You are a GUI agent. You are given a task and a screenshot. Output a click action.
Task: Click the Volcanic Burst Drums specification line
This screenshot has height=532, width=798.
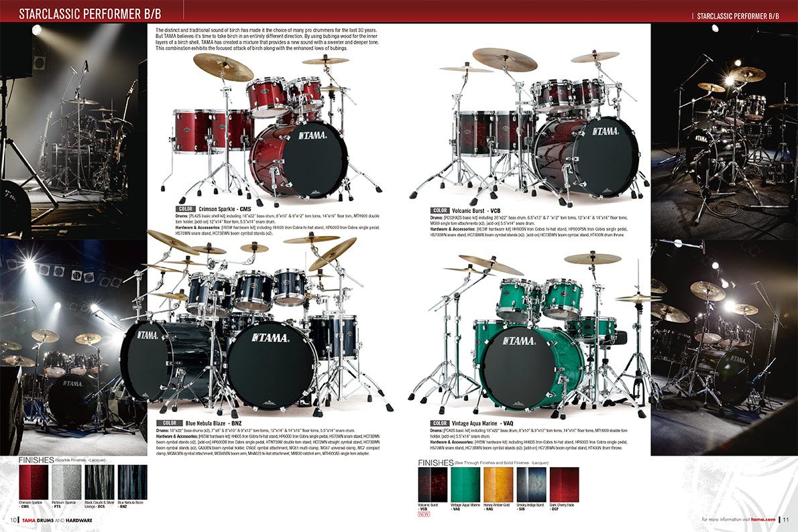(x=529, y=220)
